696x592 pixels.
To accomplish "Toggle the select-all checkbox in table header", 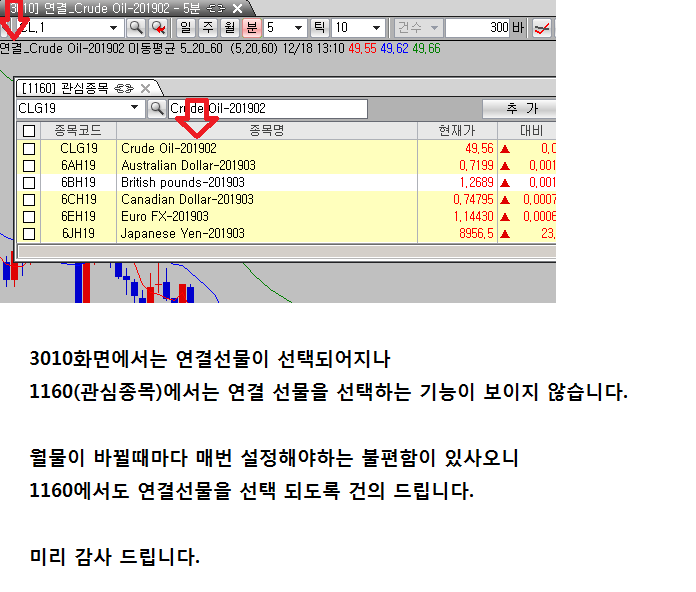I will (x=28, y=131).
